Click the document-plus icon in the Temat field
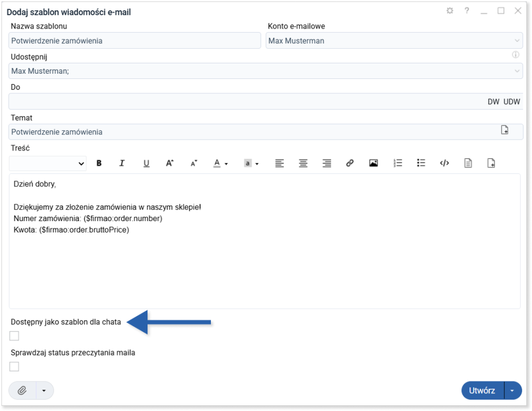The width and height of the screenshot is (532, 411). point(504,130)
